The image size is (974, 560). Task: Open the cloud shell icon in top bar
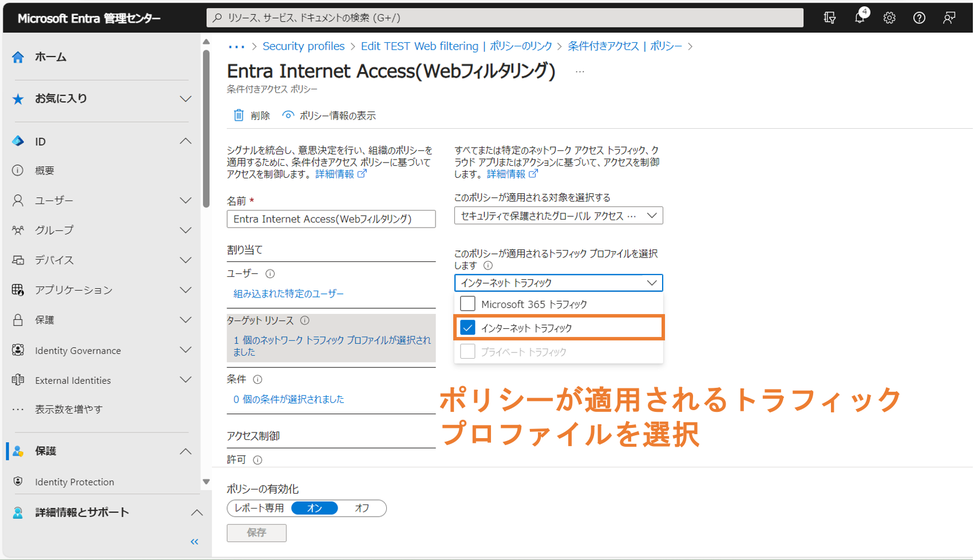tap(830, 18)
